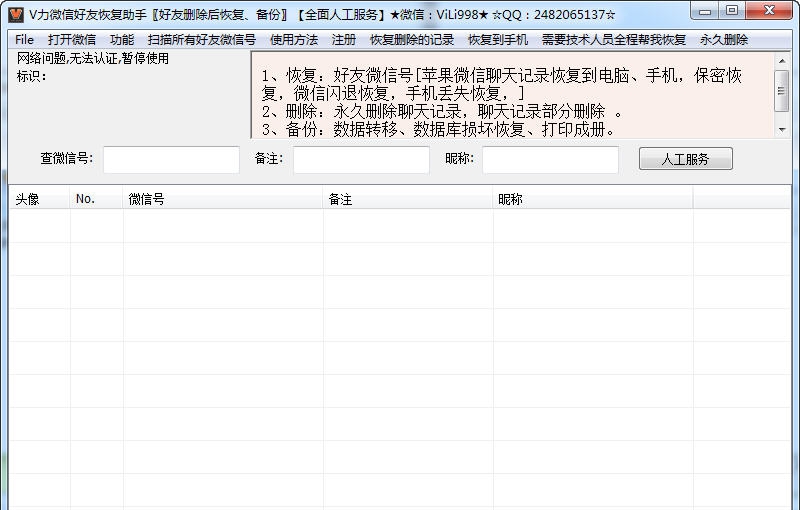The height and width of the screenshot is (510, 800).
Task: Open the 注册 menu
Action: (x=343, y=40)
